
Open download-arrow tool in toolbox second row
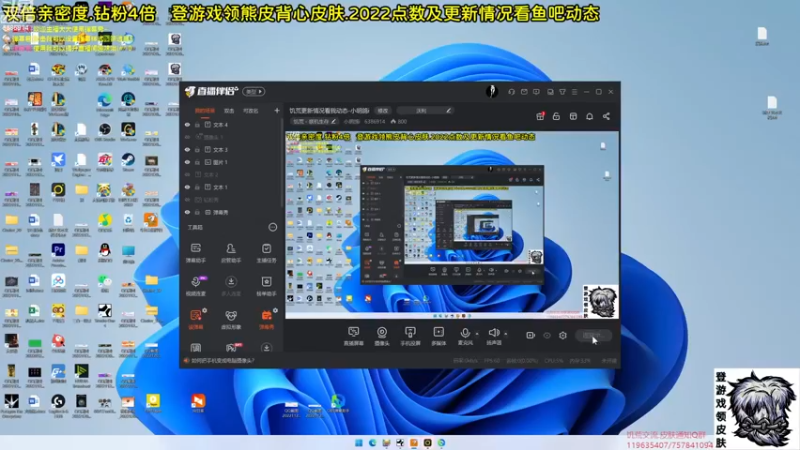[231, 286]
